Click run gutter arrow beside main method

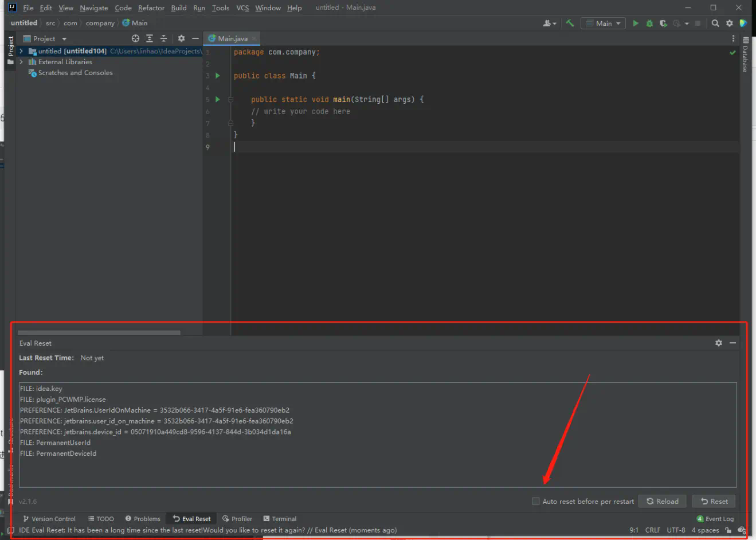click(218, 99)
